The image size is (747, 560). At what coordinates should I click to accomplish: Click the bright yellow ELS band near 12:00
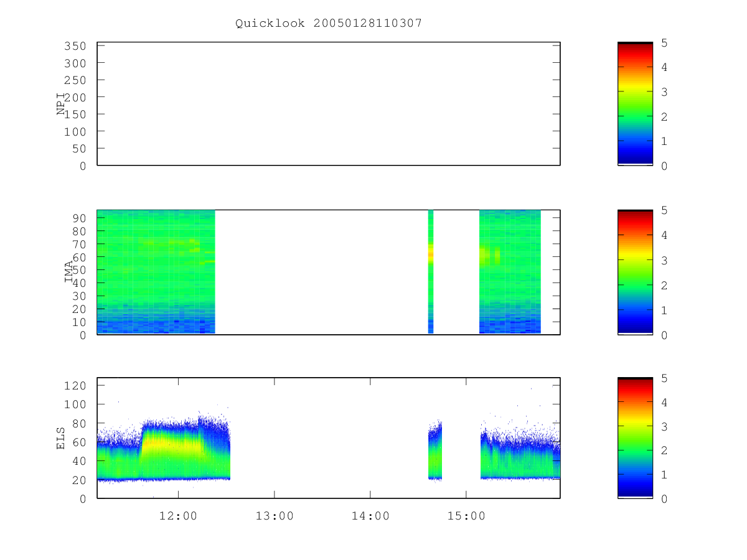click(x=172, y=445)
